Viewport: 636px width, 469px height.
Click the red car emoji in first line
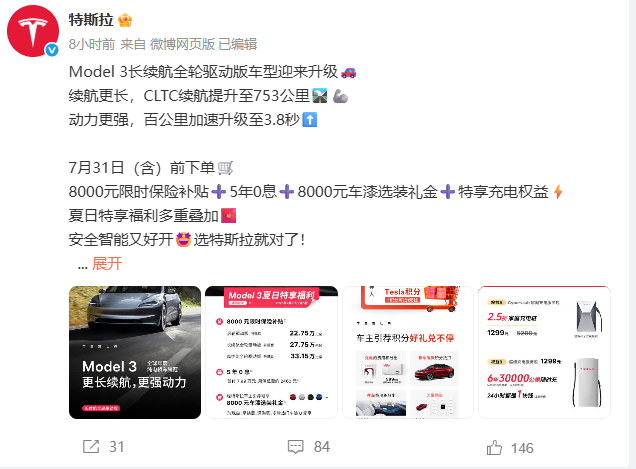pos(348,72)
